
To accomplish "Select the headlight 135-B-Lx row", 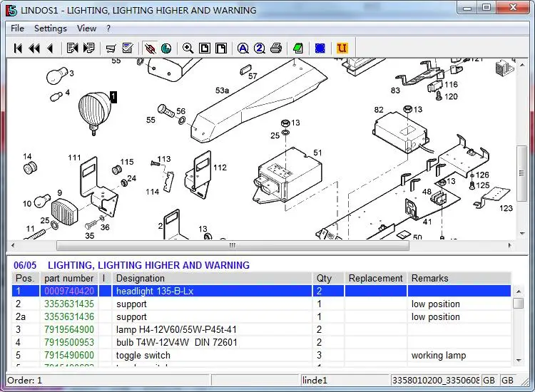I will (x=261, y=291).
